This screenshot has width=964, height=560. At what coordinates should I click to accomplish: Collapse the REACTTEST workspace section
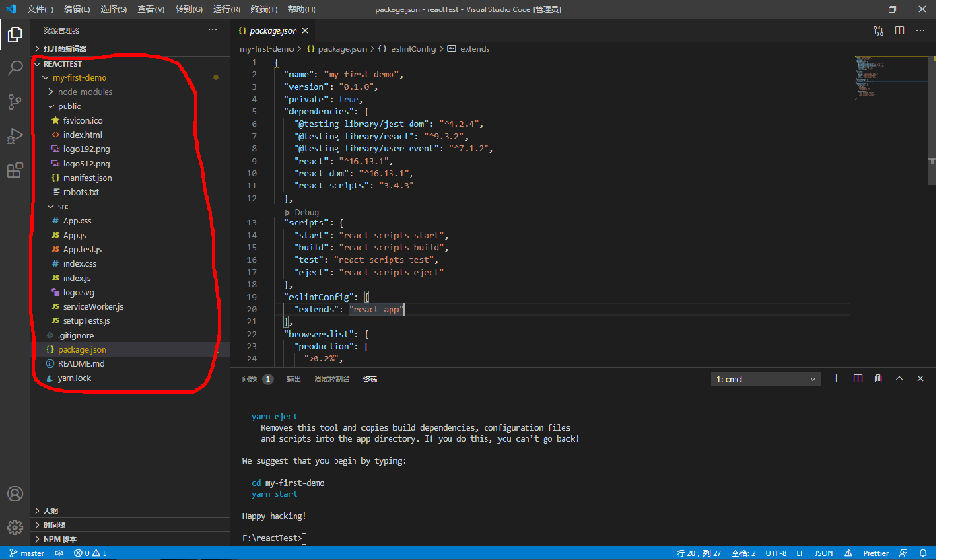click(x=130, y=64)
